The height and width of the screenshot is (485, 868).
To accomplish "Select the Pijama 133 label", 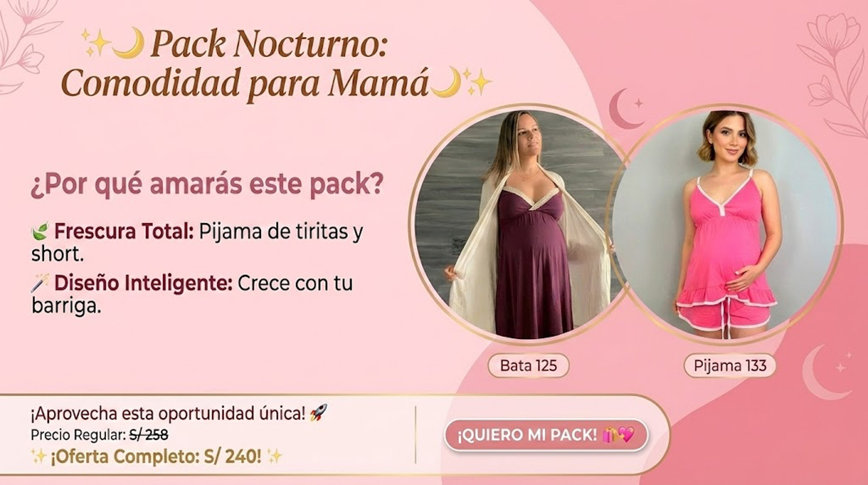I will [729, 366].
